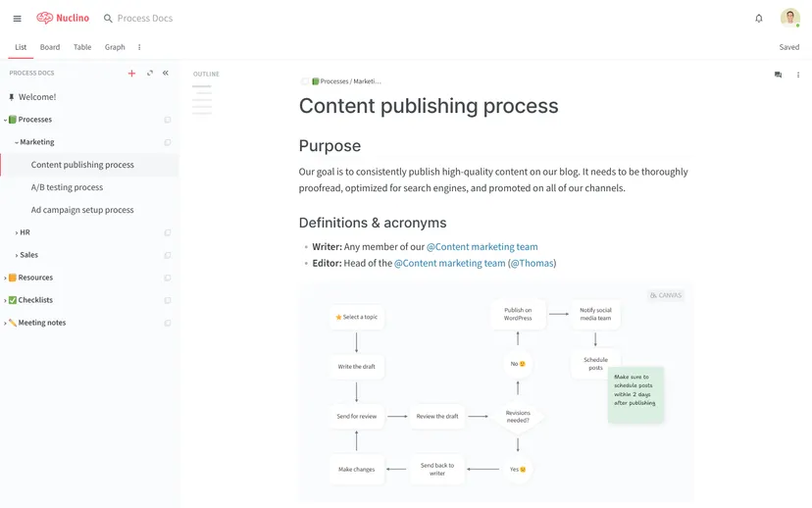Screen dimensions: 812x508
Task: Expand all sidebar items icon
Action: pos(150,73)
